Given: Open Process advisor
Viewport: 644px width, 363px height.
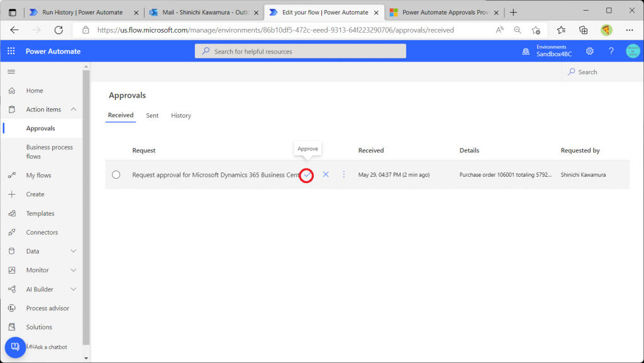Looking at the screenshot, I should [48, 308].
